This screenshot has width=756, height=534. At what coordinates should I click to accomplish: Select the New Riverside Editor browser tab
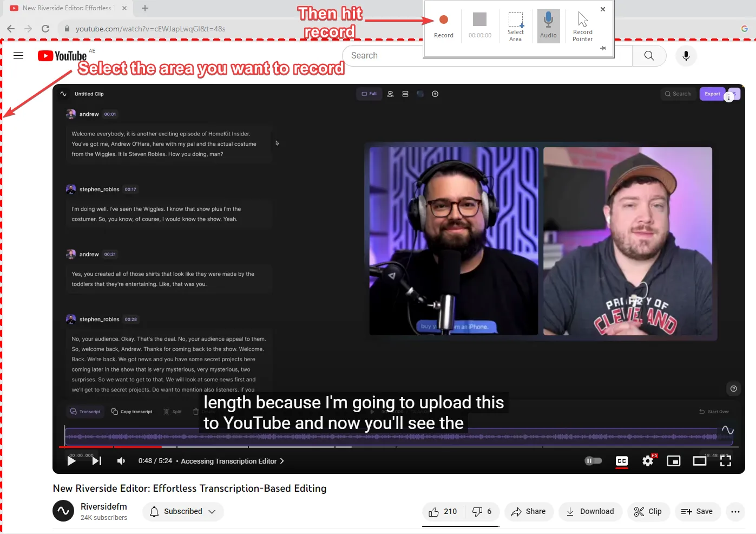click(68, 8)
